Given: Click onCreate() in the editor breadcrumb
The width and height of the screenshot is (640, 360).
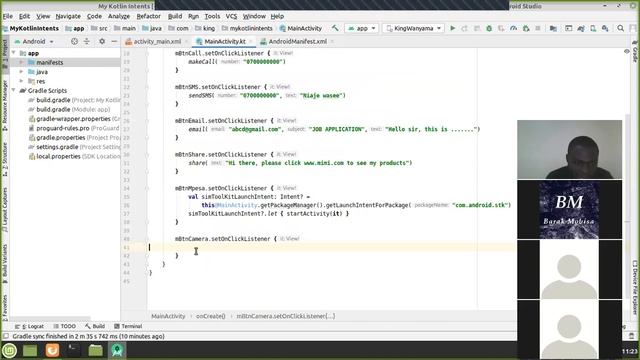Looking at the screenshot, I should (211, 316).
